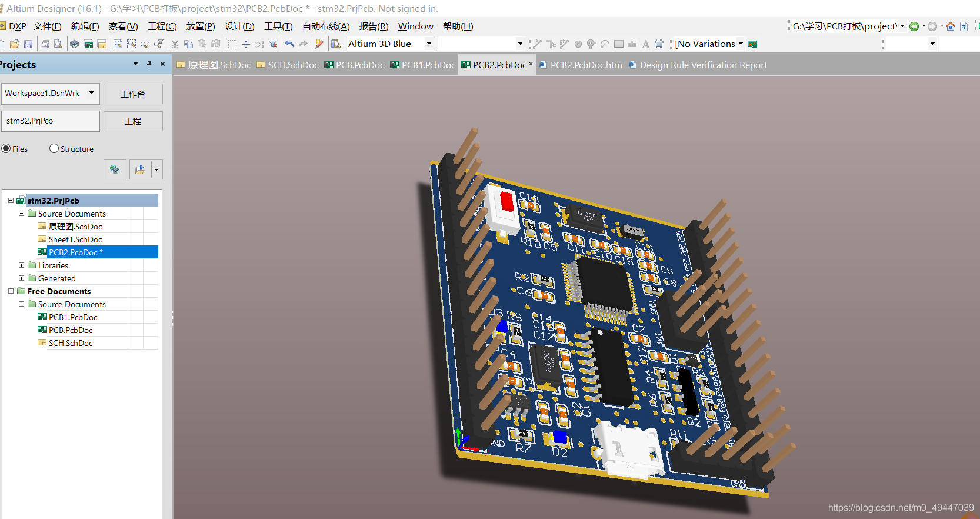Go to the home page icon
The image size is (980, 519).
pyautogui.click(x=951, y=26)
